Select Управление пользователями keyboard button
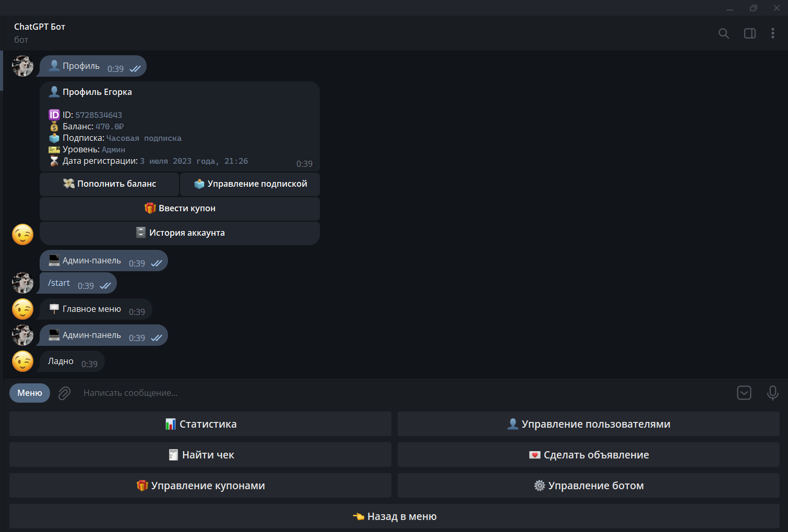Screen dimensions: 788x532 [x=588, y=424]
